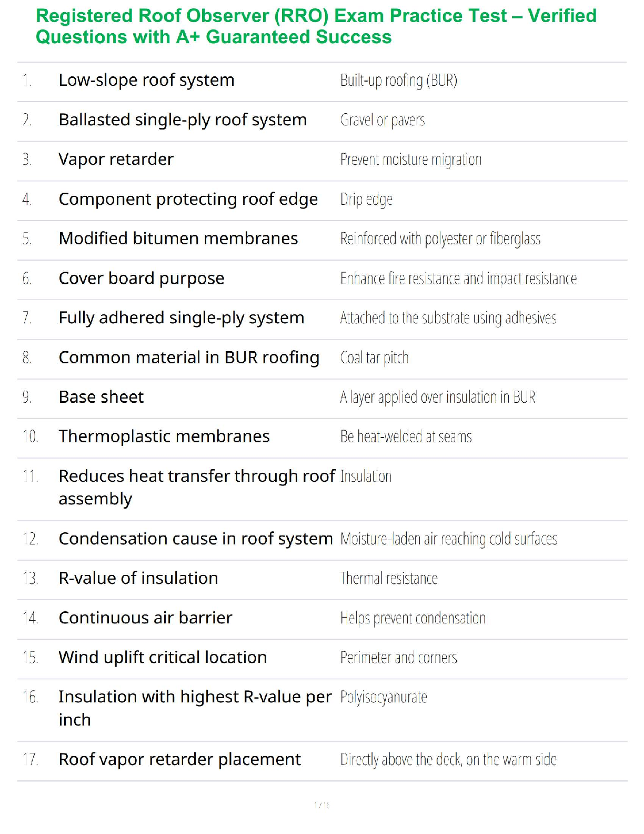Select the 'Cover board purpose' term
The image size is (644, 834).
(141, 278)
